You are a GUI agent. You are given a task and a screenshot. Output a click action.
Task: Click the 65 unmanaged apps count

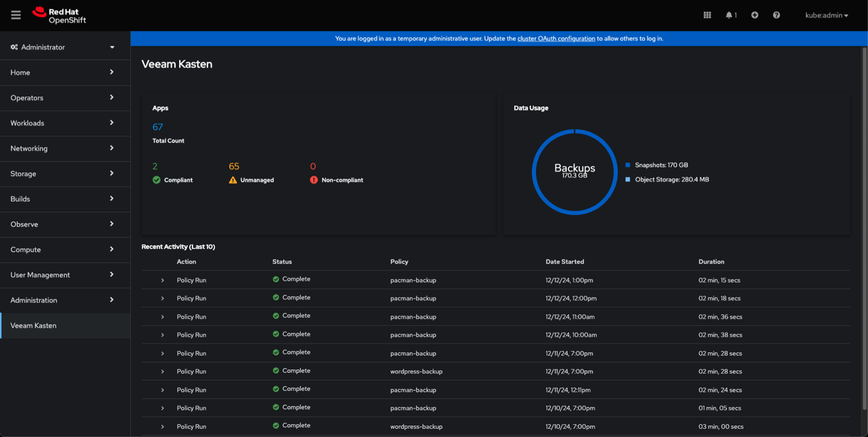coord(234,166)
